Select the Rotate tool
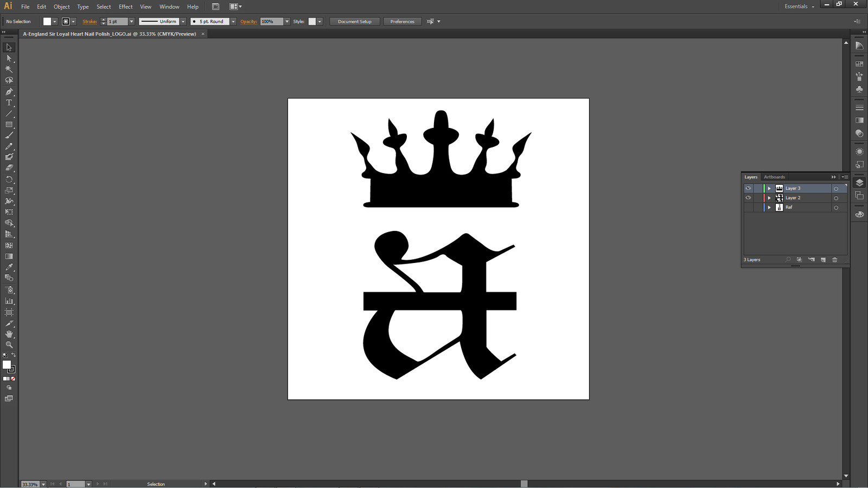 [x=9, y=179]
